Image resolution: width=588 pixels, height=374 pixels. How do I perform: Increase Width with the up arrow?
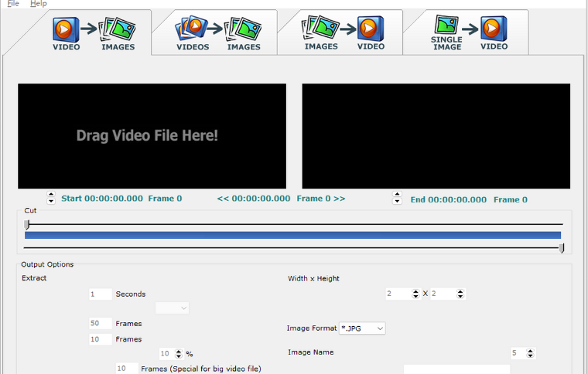pyautogui.click(x=415, y=291)
